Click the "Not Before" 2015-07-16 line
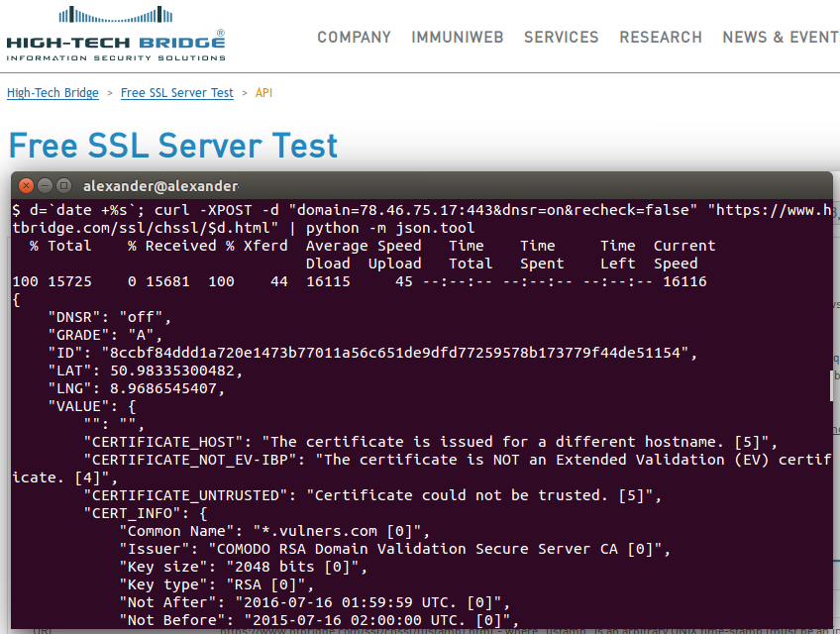The height and width of the screenshot is (634, 840). [x=319, y=620]
